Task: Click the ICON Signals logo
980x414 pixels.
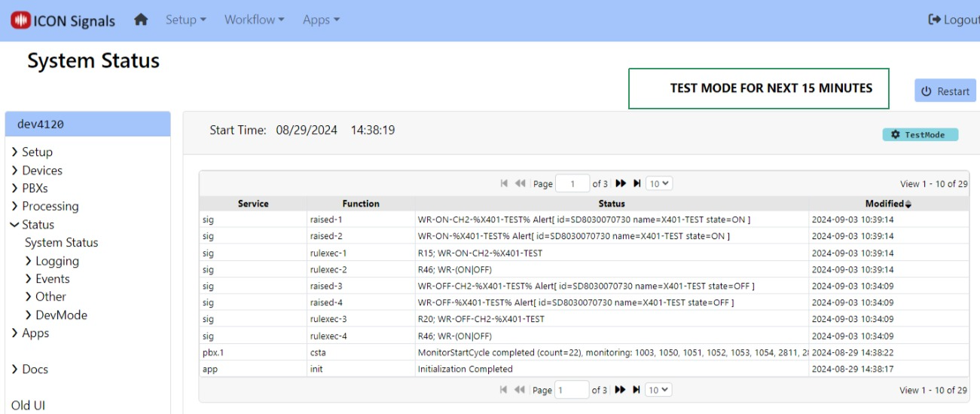Action: [x=63, y=20]
